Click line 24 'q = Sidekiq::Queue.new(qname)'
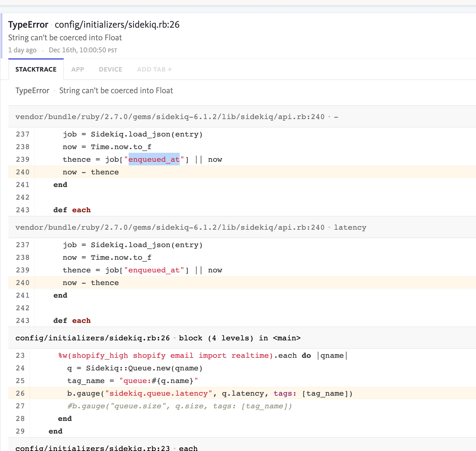 [x=135, y=368]
